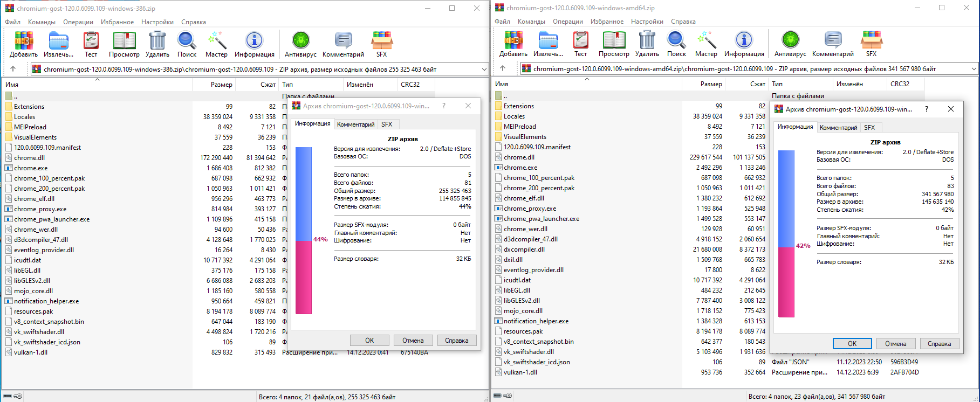
Task: Select vulkan-1.dll in the left 386 window
Action: pos(31,352)
